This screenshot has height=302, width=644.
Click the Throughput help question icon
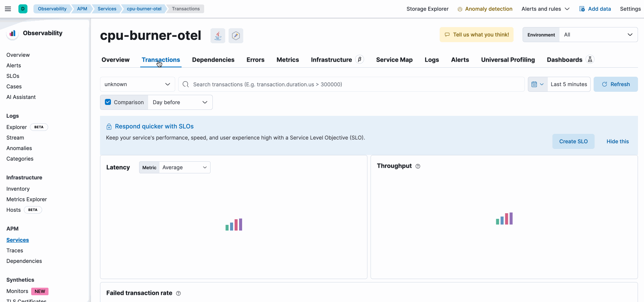click(418, 166)
